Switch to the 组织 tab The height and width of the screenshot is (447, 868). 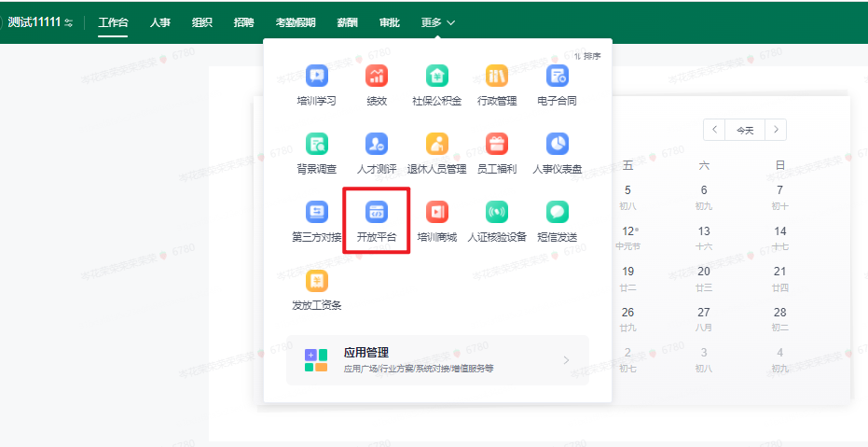202,22
